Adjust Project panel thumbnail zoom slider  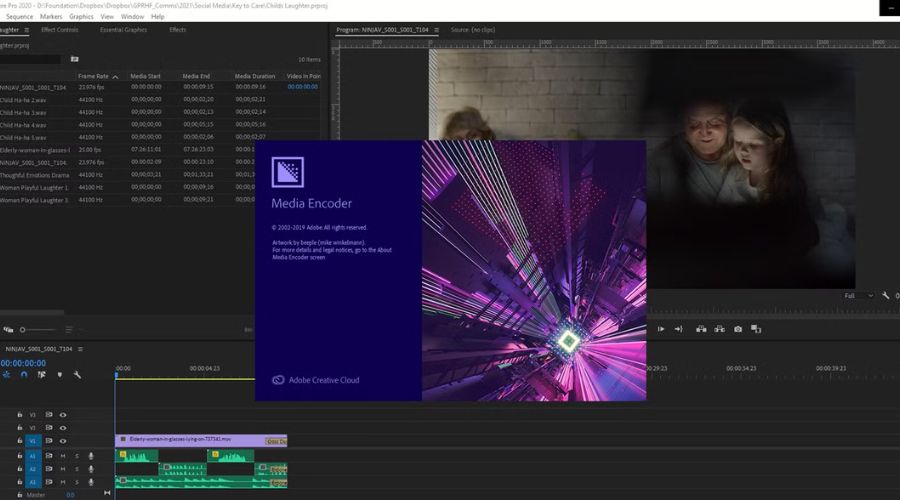point(38,330)
